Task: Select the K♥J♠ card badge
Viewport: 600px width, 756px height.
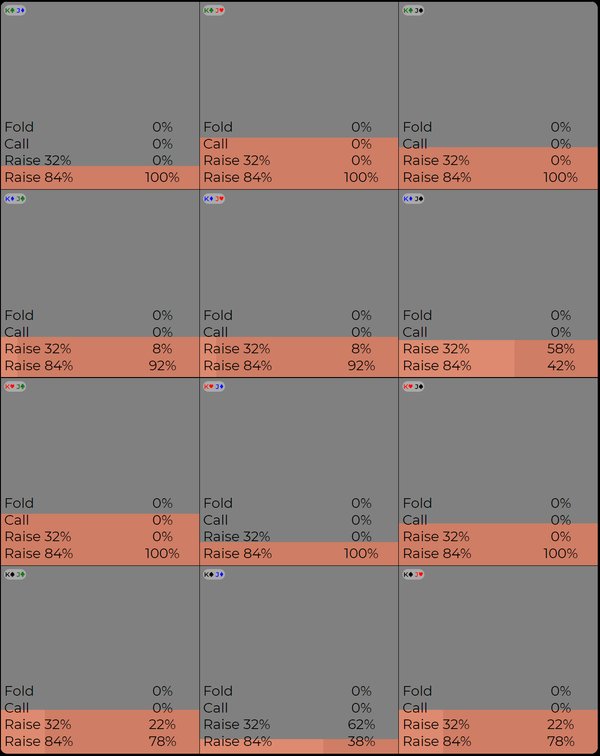Action: [413, 386]
